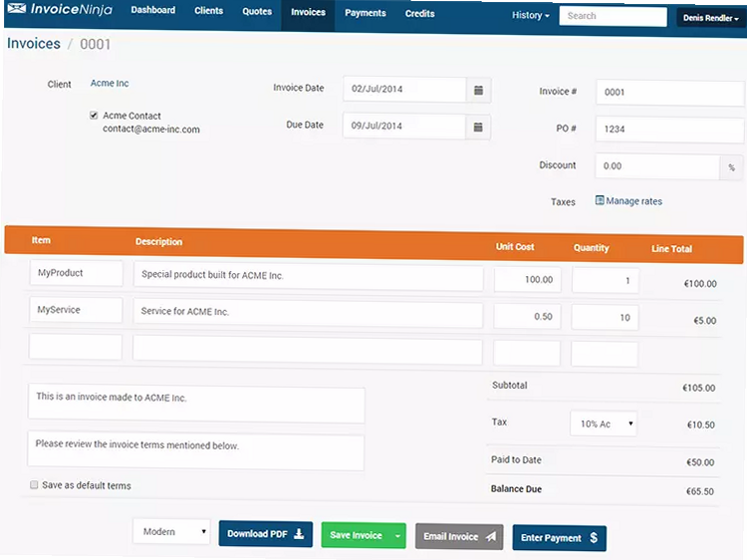Edit the invoice note text area
747x560 pixels.
tap(196, 404)
